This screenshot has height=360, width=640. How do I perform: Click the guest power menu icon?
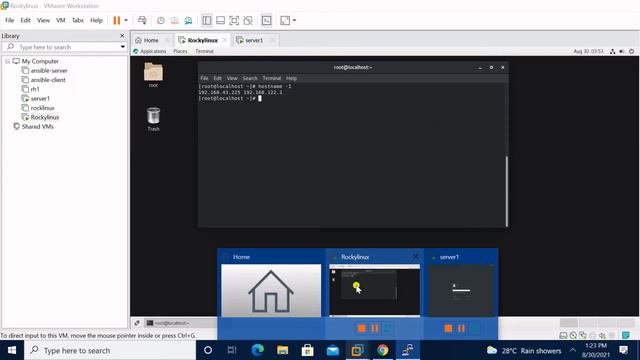tap(631, 51)
